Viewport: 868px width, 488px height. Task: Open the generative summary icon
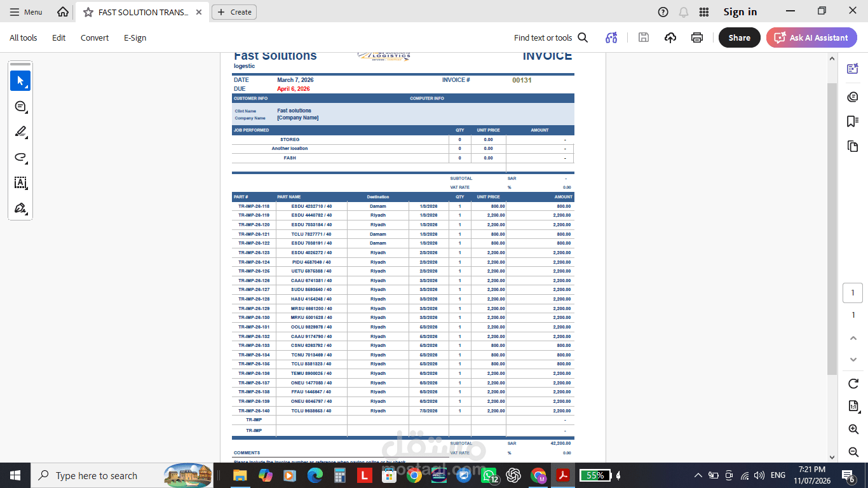(x=611, y=37)
